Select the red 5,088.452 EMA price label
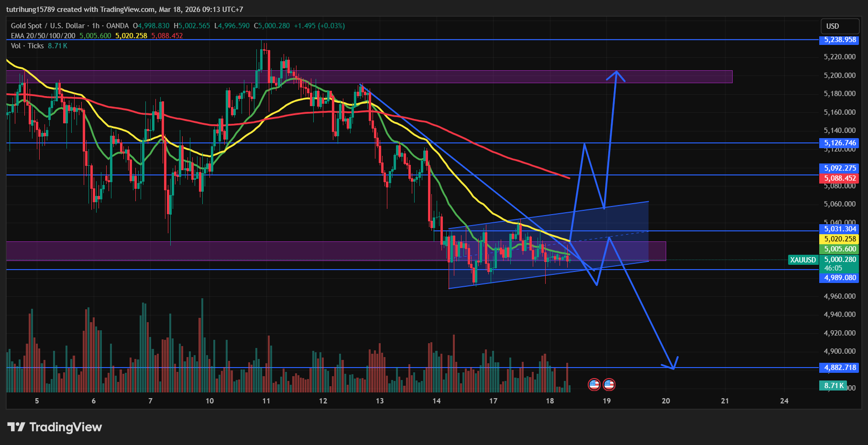The image size is (868, 445). (840, 178)
